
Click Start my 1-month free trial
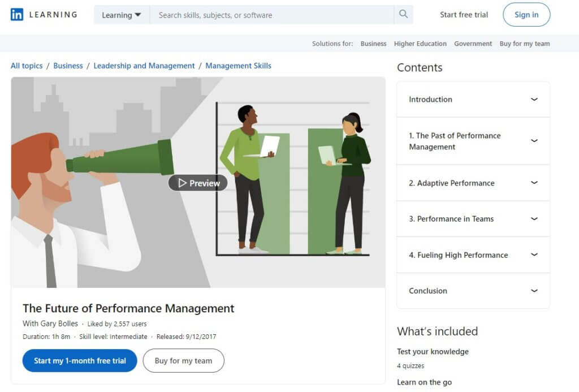pyautogui.click(x=80, y=360)
